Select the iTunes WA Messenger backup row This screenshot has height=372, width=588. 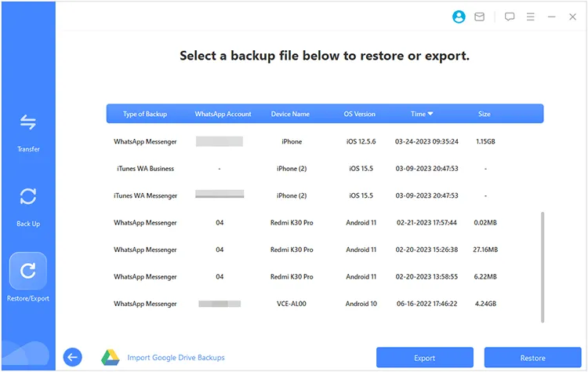click(x=325, y=195)
